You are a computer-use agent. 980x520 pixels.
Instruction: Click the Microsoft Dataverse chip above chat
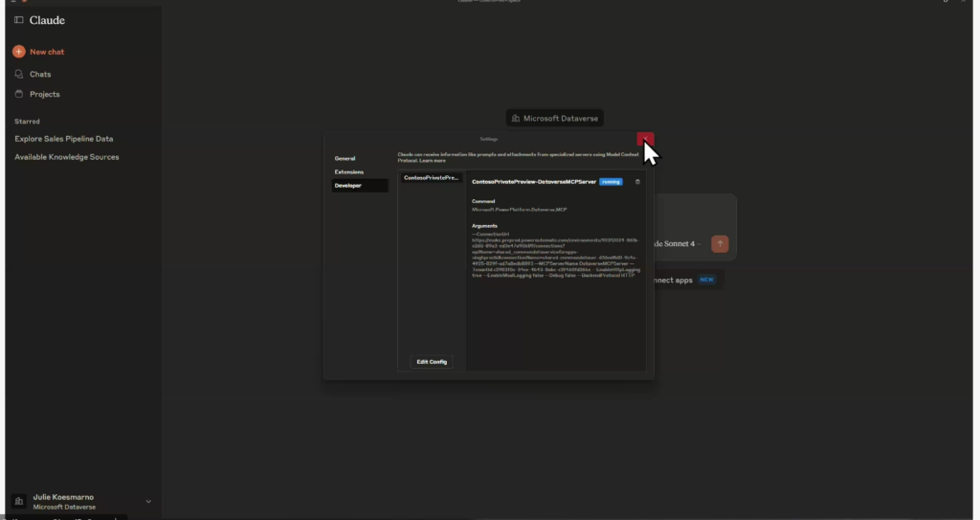click(x=554, y=118)
